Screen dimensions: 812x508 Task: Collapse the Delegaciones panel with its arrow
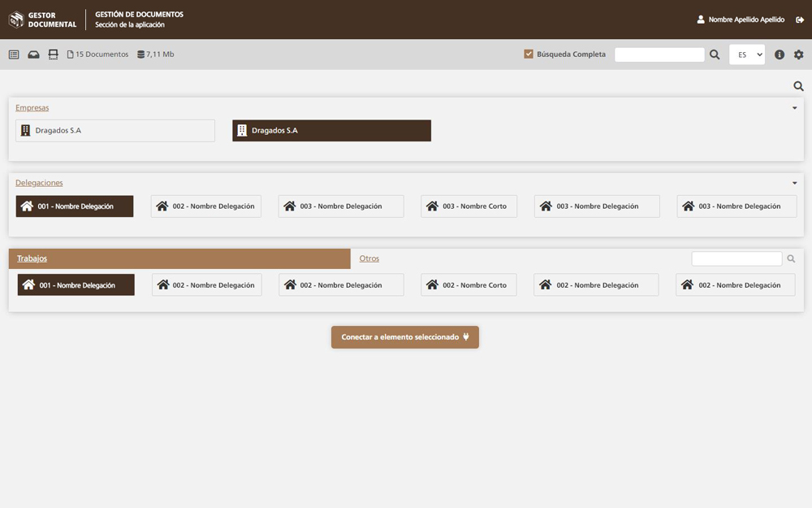pyautogui.click(x=794, y=184)
